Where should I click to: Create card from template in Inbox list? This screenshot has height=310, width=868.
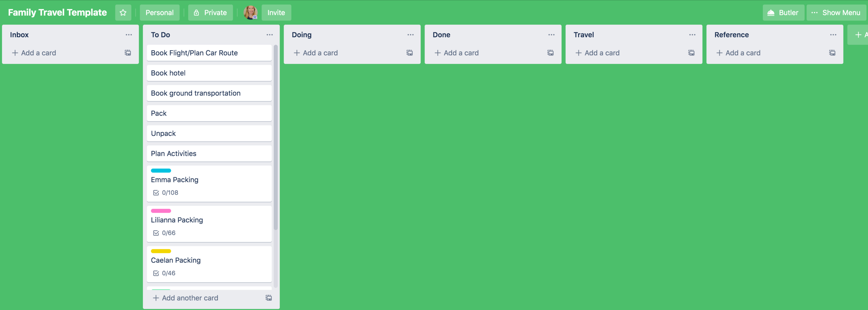click(128, 53)
